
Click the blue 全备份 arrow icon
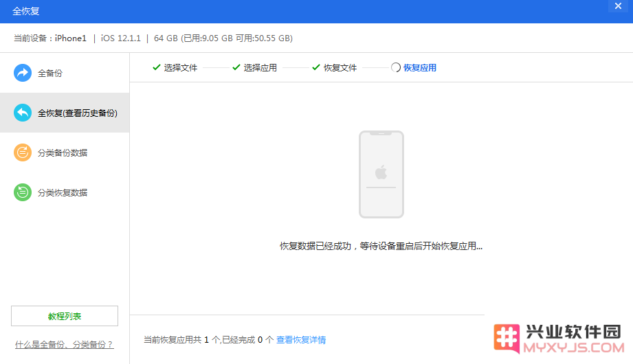(23, 73)
